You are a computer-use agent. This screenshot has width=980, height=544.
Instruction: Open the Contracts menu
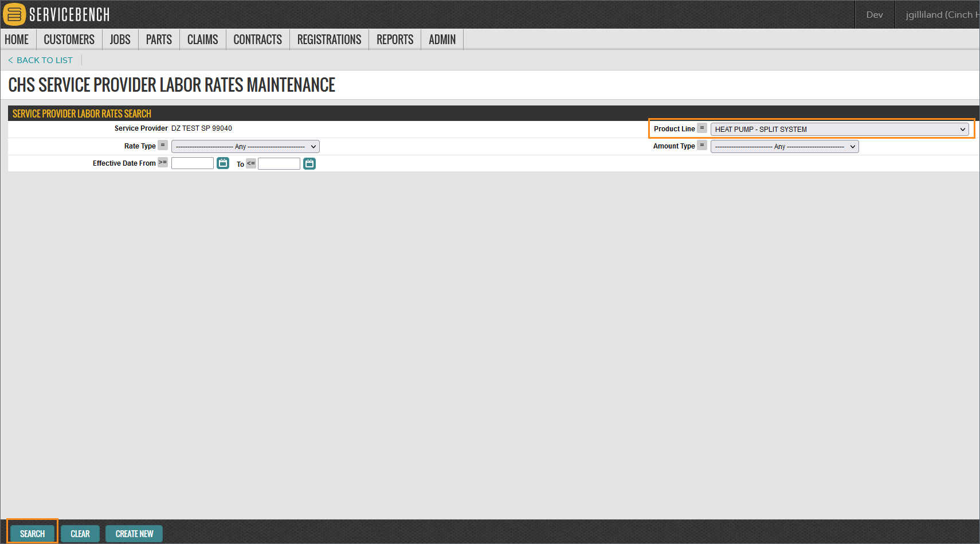(x=258, y=40)
